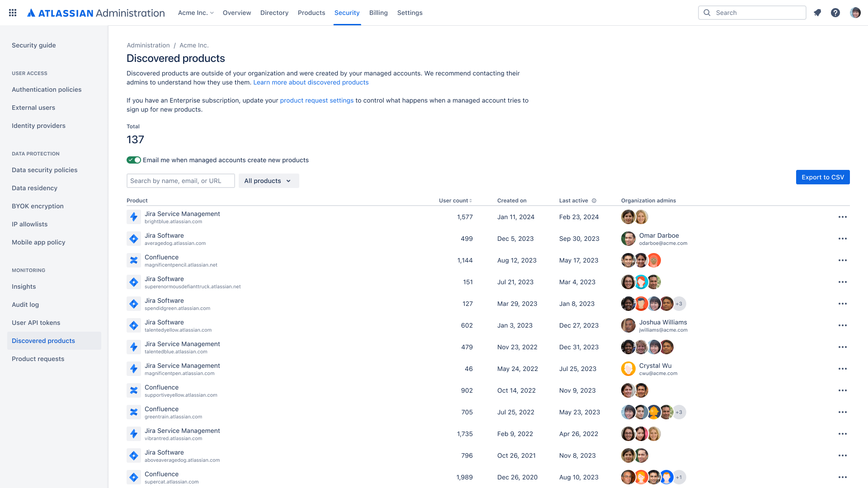Click the Confluence icon for supercat
This screenshot has height=488, width=868.
click(x=133, y=477)
